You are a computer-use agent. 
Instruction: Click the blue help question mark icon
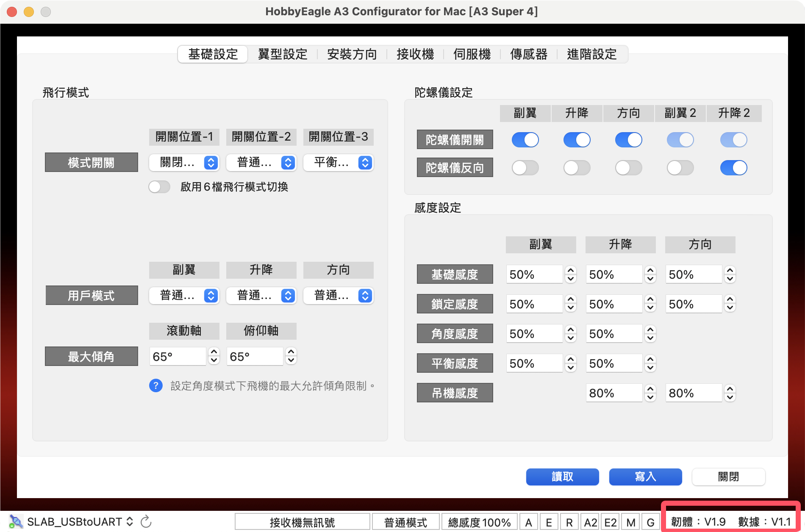(156, 385)
